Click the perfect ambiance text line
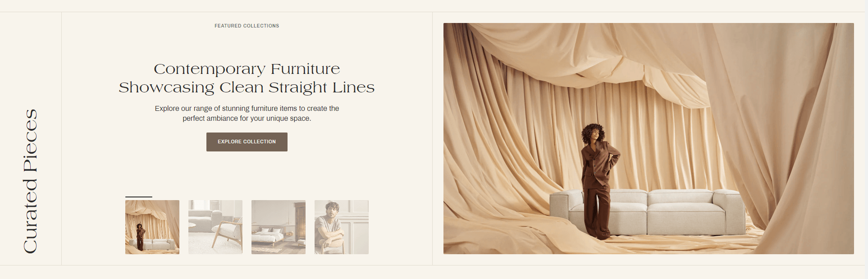The height and width of the screenshot is (279, 868). pyautogui.click(x=247, y=119)
